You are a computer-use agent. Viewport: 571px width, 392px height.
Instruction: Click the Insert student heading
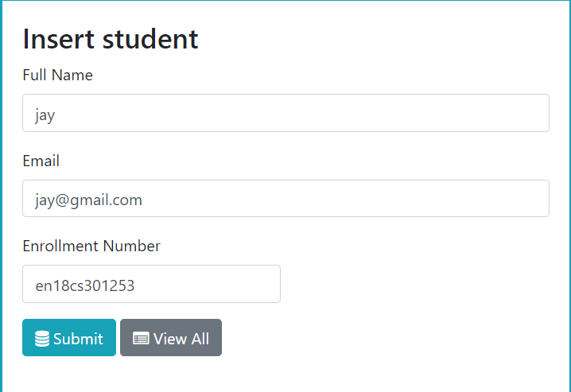pos(111,38)
